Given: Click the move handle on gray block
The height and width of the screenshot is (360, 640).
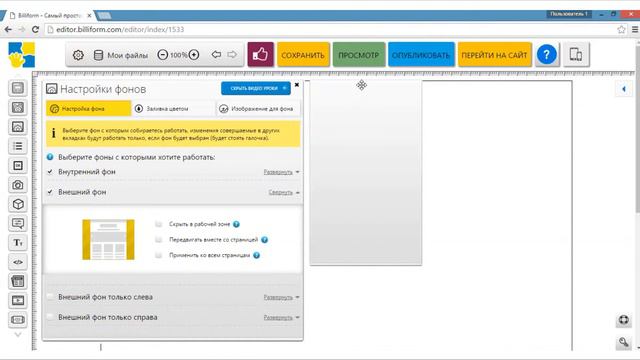Looking at the screenshot, I should point(361,85).
